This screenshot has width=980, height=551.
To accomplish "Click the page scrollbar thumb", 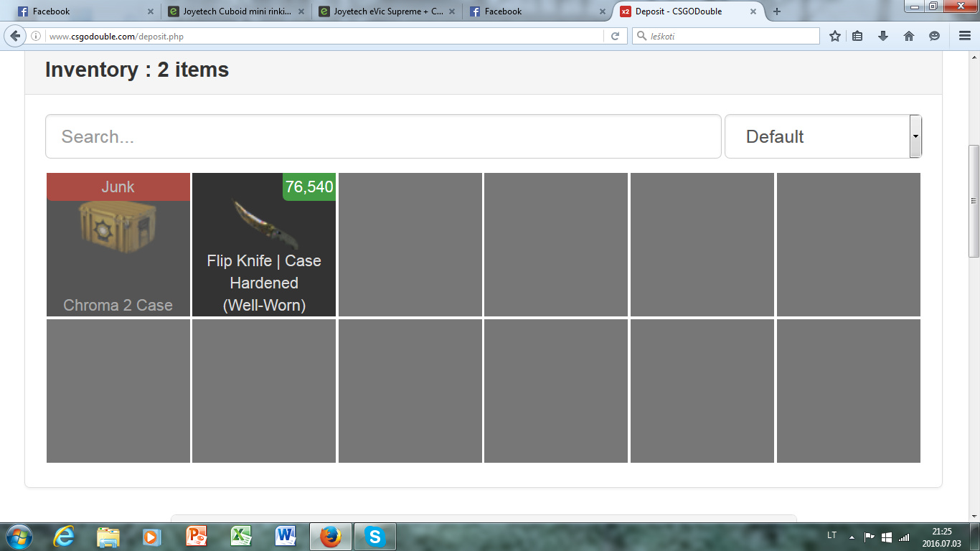I will tap(974, 201).
